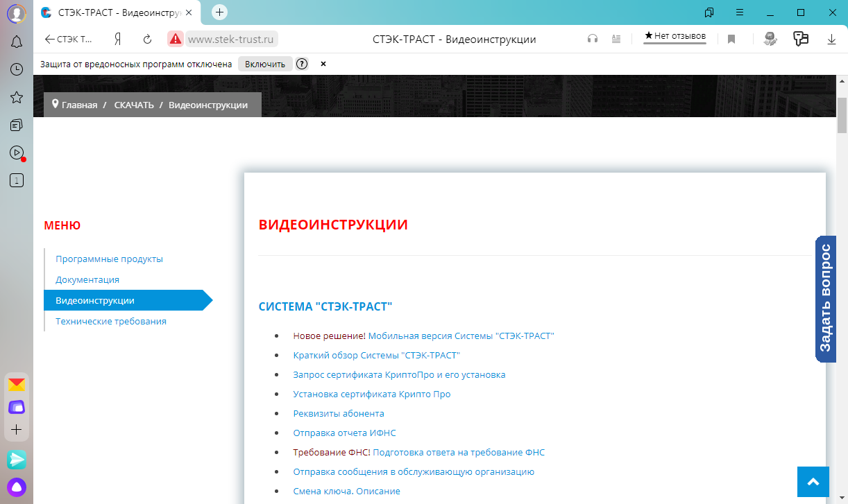Click СИСТЕМА "СТЭК-ТРАСТ" heading
Screen dimensions: 848x504
click(x=325, y=306)
